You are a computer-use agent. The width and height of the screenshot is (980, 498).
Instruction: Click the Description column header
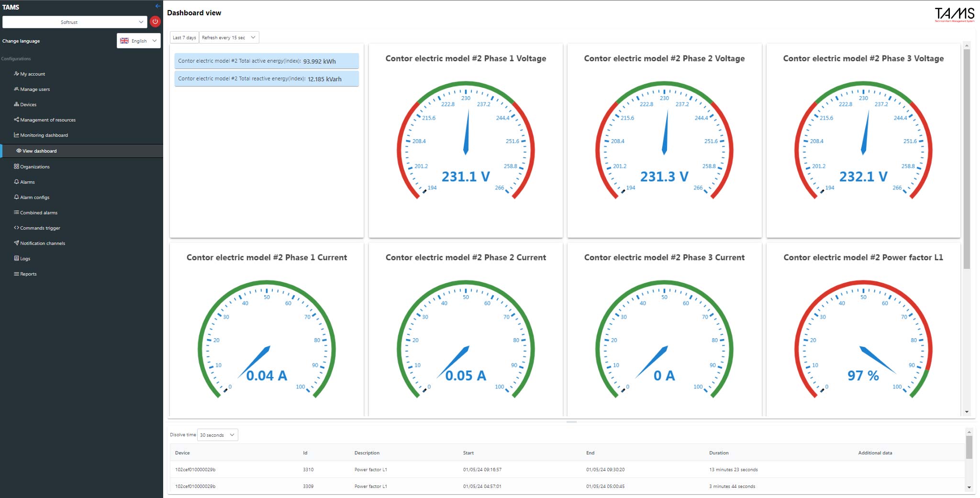tap(367, 453)
